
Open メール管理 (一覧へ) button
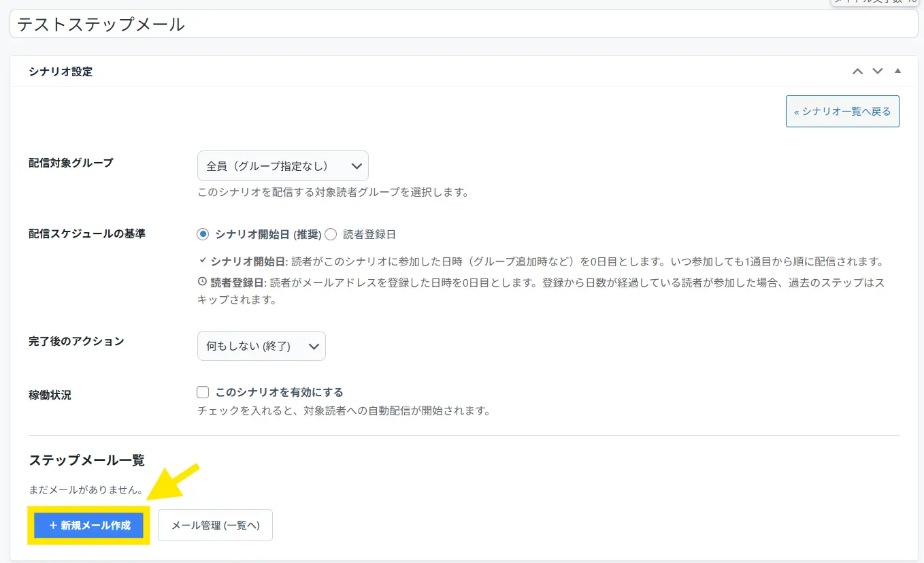point(215,526)
